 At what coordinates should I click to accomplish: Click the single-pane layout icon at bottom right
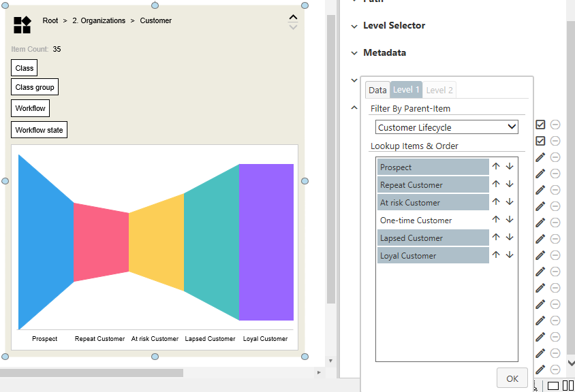click(553, 386)
